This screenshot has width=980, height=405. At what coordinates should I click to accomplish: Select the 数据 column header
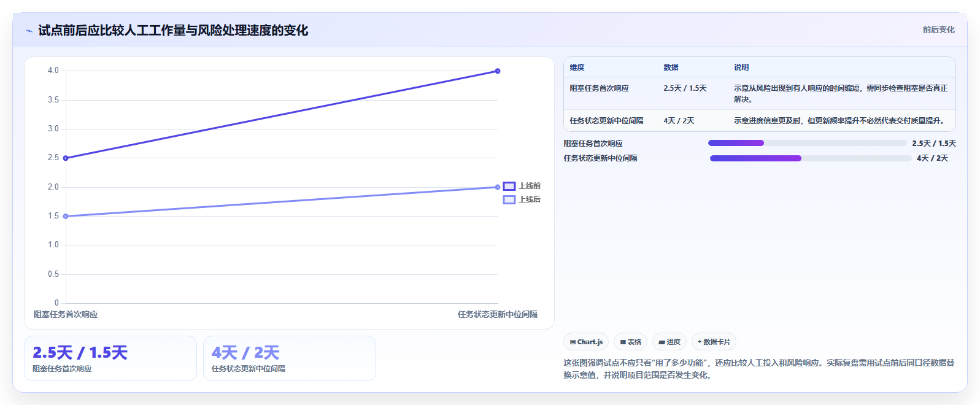671,67
